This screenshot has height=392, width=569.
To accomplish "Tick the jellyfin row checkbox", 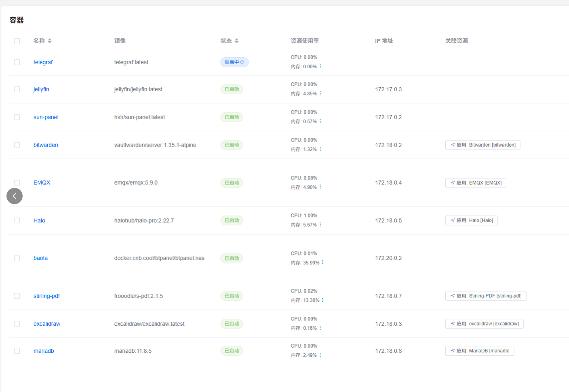I will click(x=17, y=89).
